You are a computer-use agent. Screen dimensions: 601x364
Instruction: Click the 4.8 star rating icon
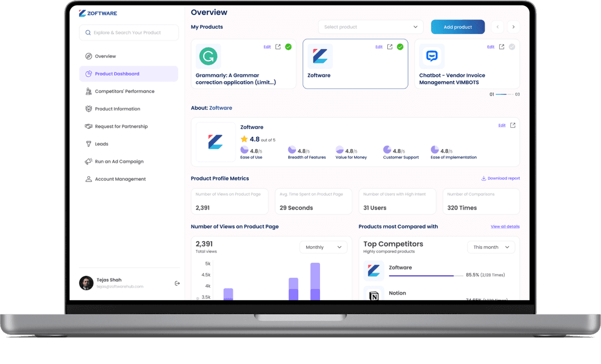coord(244,139)
